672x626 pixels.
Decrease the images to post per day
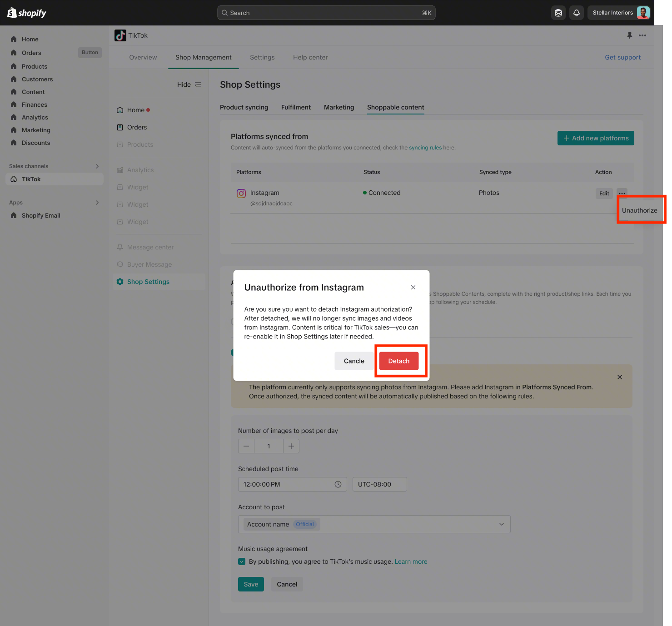pyautogui.click(x=246, y=446)
